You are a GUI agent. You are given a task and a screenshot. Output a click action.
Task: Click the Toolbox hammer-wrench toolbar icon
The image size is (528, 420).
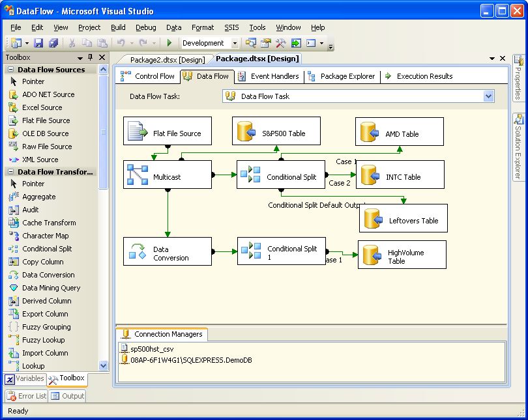tap(280, 43)
